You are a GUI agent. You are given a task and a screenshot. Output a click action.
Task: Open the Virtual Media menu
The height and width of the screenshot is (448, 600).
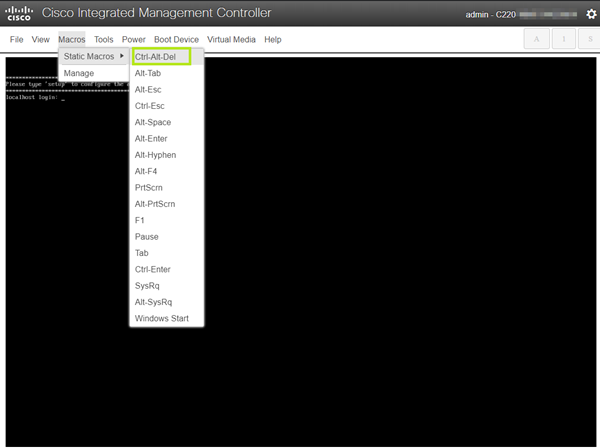pos(231,39)
